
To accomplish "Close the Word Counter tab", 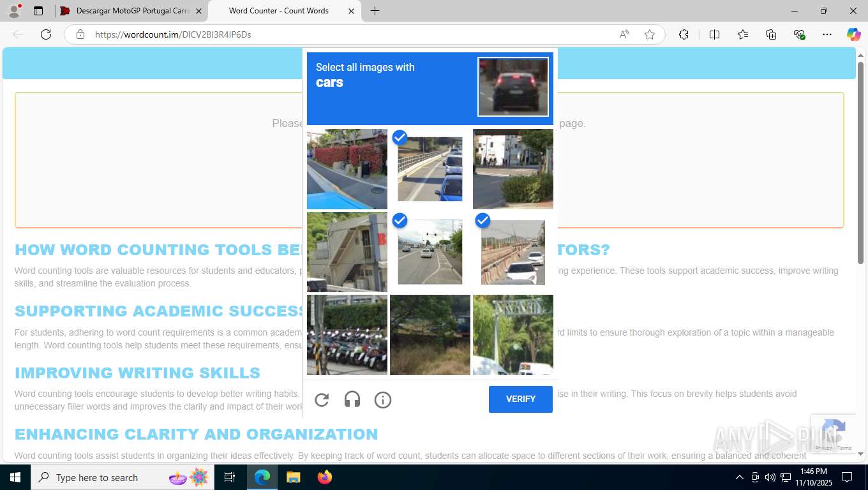I will (351, 11).
